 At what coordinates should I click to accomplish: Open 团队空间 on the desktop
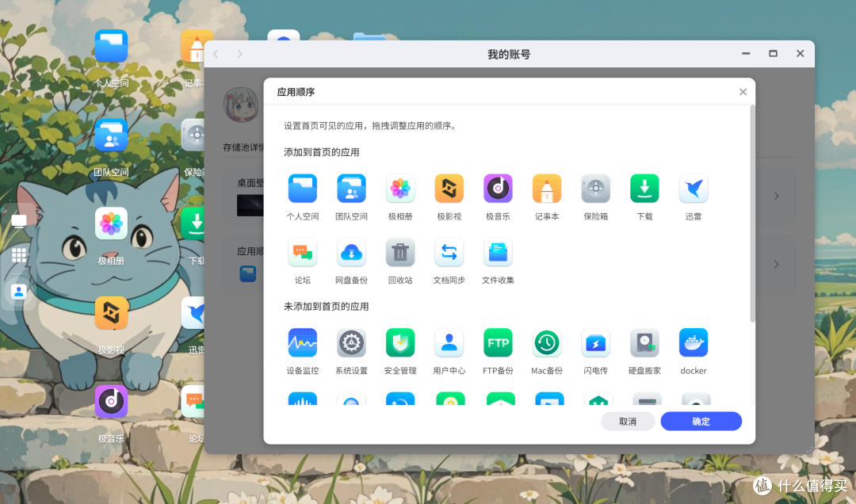pos(111,136)
